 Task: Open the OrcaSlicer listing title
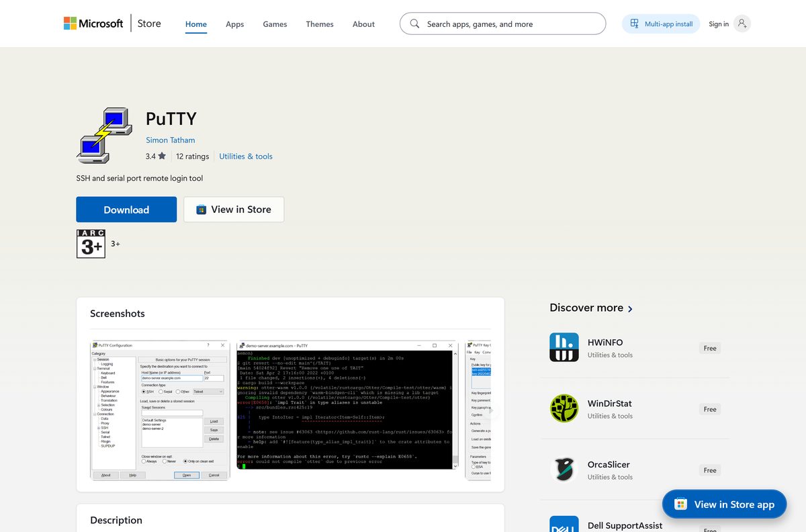click(x=609, y=464)
